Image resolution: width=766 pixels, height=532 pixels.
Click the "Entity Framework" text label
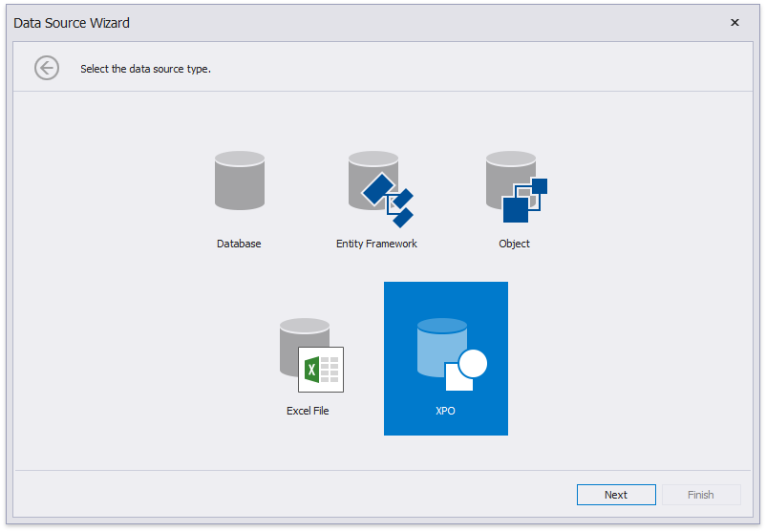coord(376,244)
